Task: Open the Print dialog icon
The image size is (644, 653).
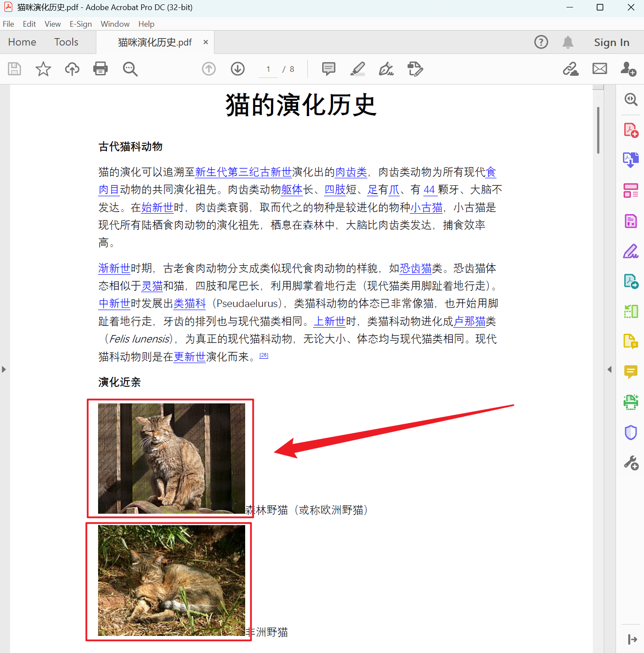Action: pyautogui.click(x=100, y=69)
